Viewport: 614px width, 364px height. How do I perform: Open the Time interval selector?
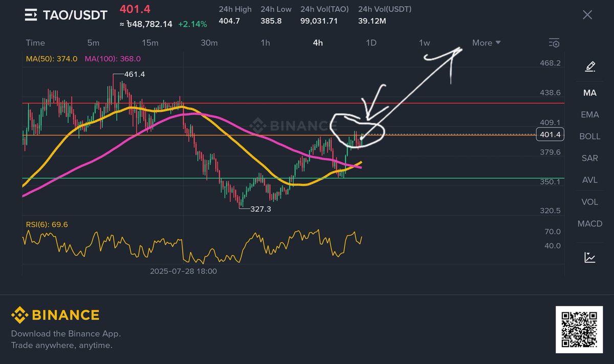coord(35,43)
